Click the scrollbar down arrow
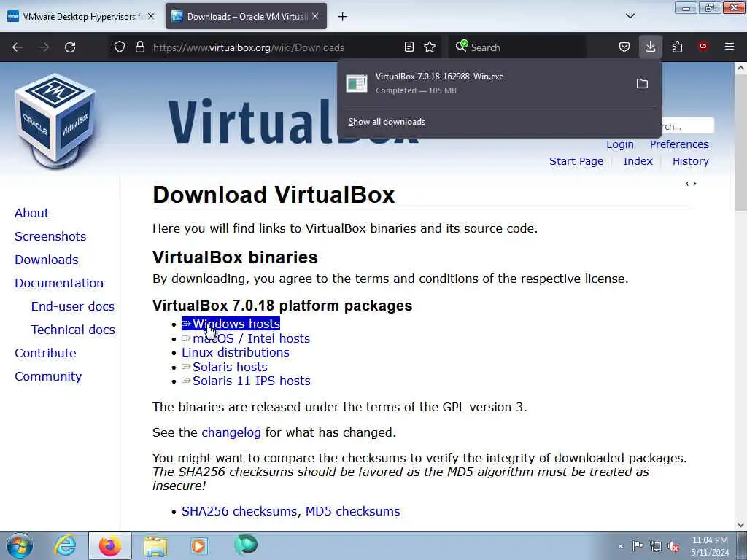 [x=740, y=525]
